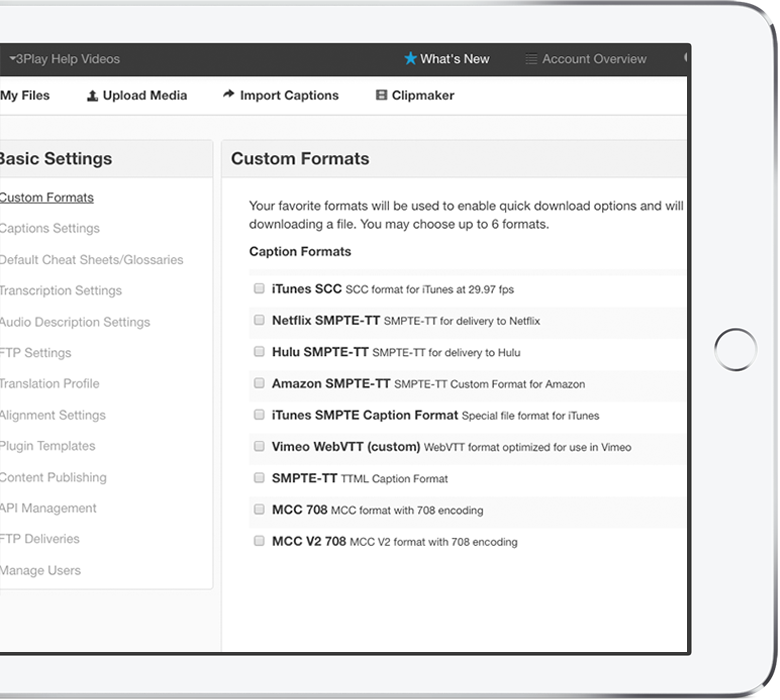Go to FTP Deliveries
Viewport: 780px width, 700px height.
[40, 539]
